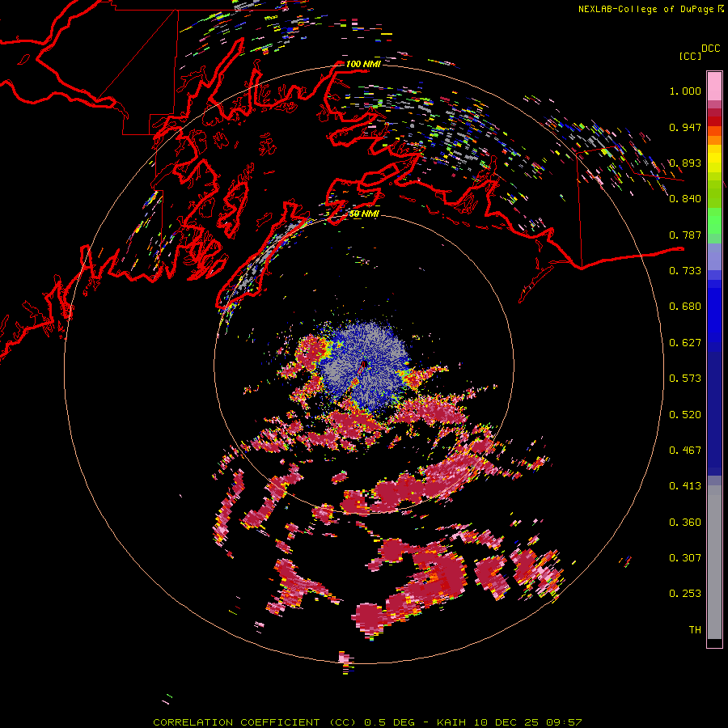Select the 0.413 scale value
The height and width of the screenshot is (728, 728).
click(x=685, y=486)
